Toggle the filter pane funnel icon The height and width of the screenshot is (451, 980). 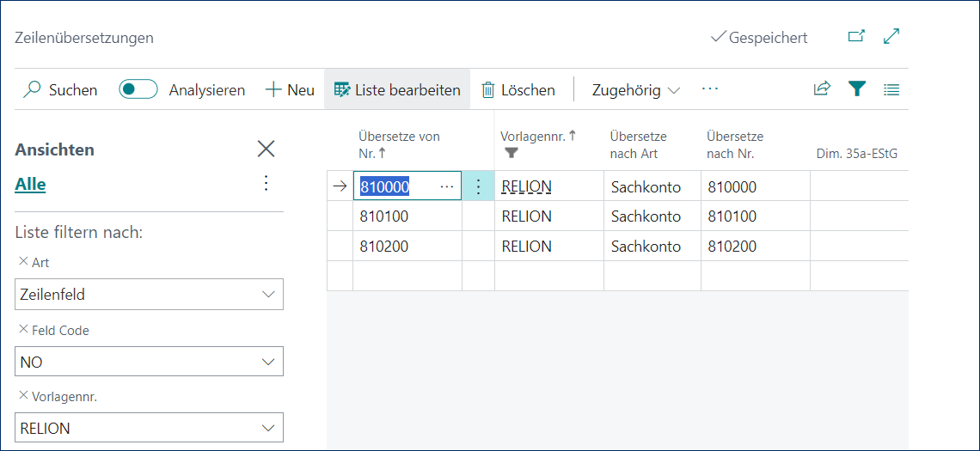(856, 89)
